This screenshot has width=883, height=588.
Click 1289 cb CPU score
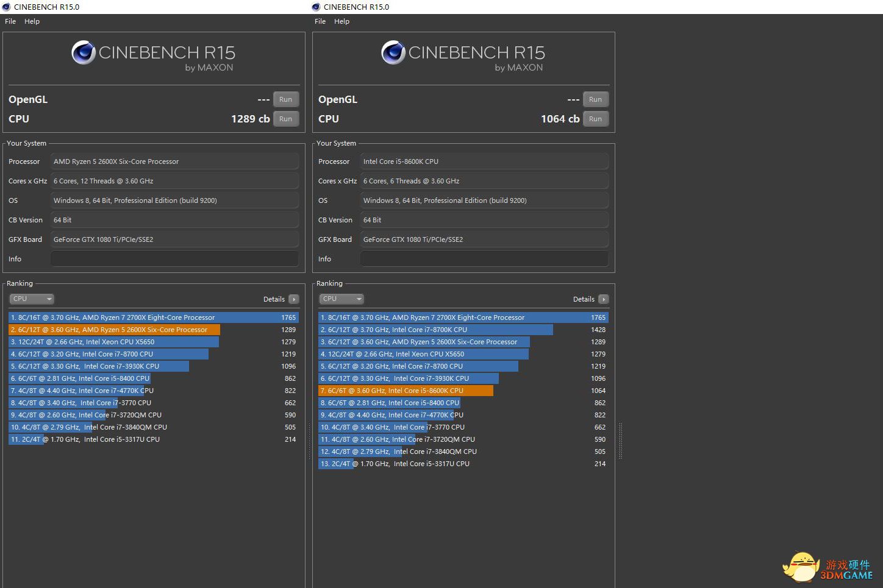(250, 119)
